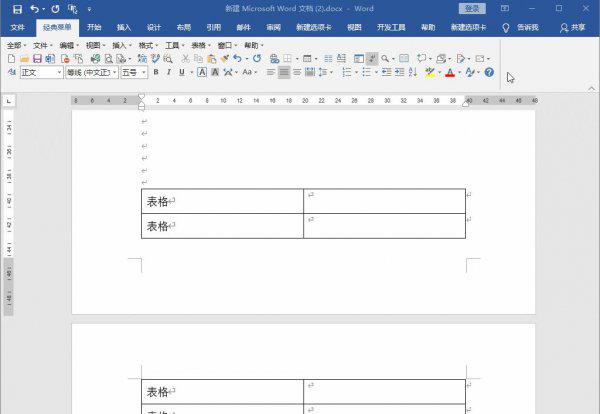Screen dimensions: 600x414
Task: Toggle Bold formatting
Action: (156, 72)
